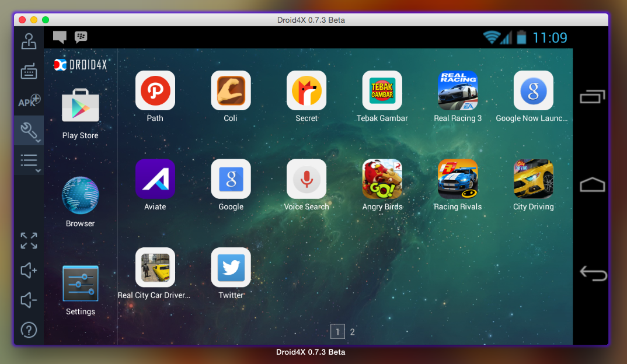Image resolution: width=627 pixels, height=364 pixels.
Task: Open Google Now Launcher
Action: click(534, 90)
